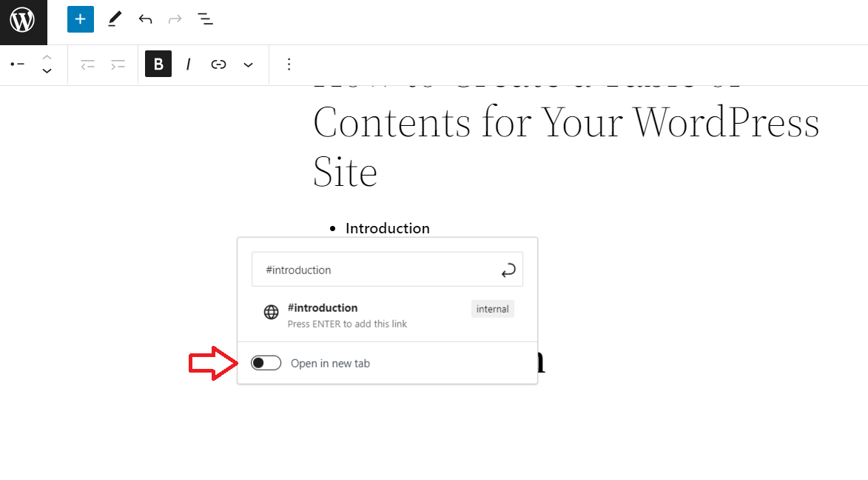Open the block inserter plus button
Viewport: 868px width, 480px height.
coord(80,19)
